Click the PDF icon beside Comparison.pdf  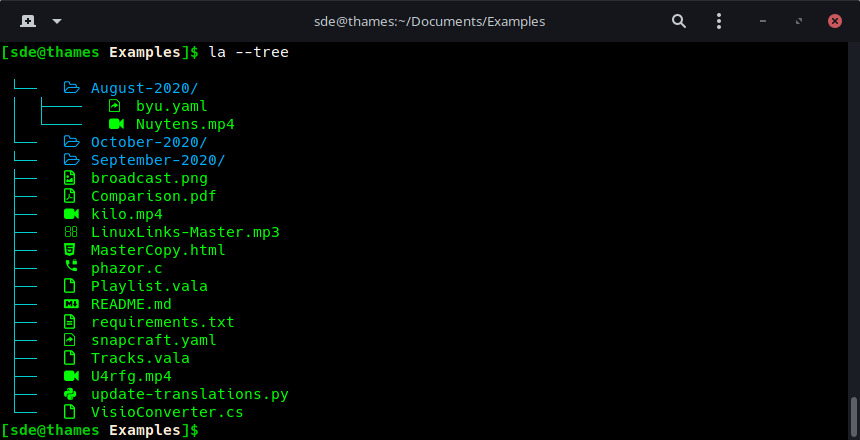click(70, 196)
